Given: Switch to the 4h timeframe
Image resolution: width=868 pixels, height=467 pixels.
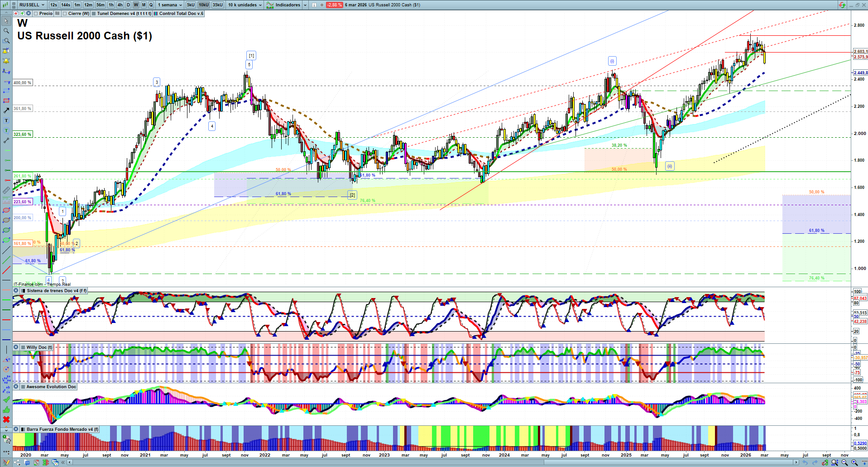Looking at the screenshot, I should [120, 5].
